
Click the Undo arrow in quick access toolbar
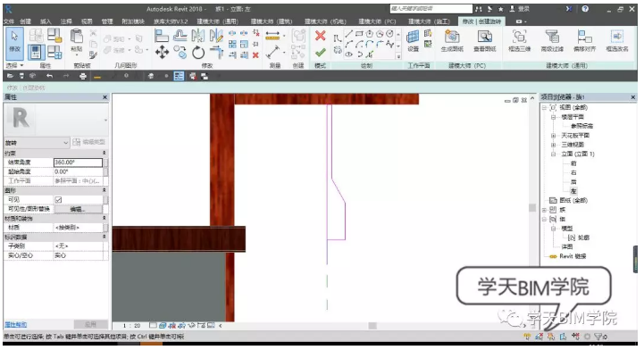click(49, 76)
